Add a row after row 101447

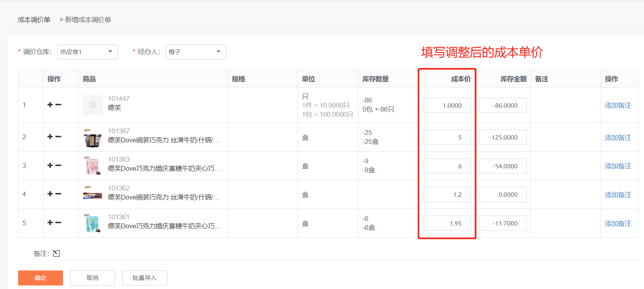[50, 105]
